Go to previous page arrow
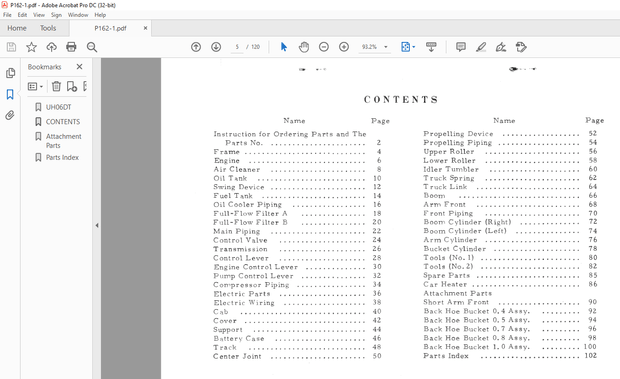The image size is (620, 379). point(196,47)
